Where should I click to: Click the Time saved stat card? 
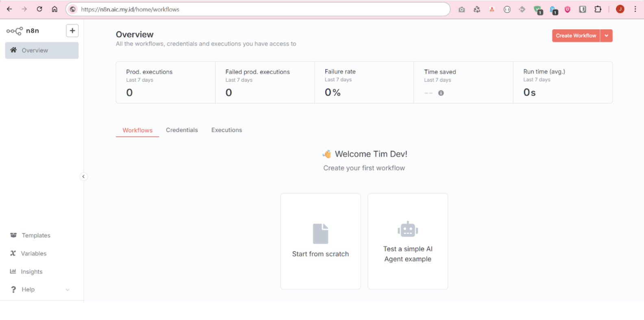(463, 83)
